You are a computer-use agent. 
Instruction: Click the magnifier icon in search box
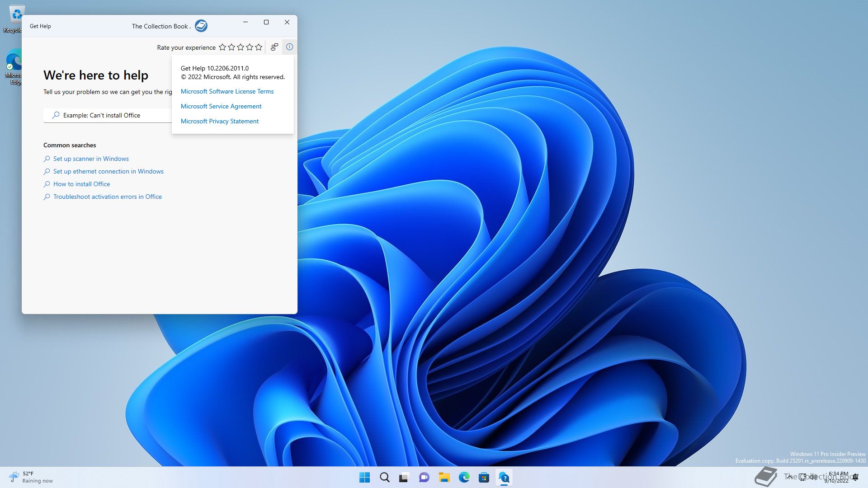click(x=56, y=115)
